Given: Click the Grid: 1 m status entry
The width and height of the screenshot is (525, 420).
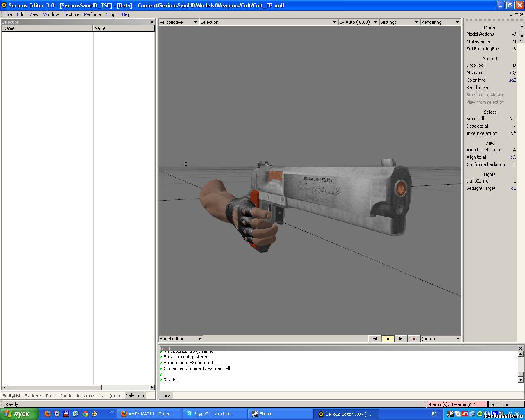Looking at the screenshot, I should coord(506,404).
